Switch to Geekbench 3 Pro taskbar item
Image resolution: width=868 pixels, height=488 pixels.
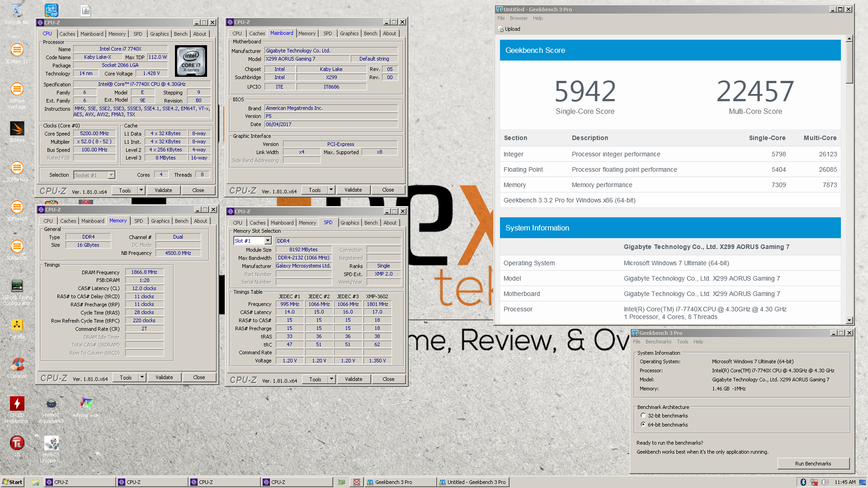pos(400,482)
